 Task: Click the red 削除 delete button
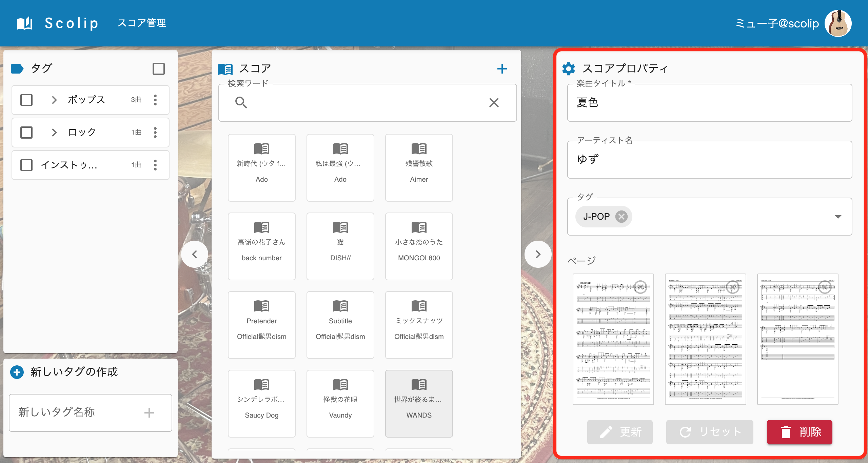(x=800, y=432)
